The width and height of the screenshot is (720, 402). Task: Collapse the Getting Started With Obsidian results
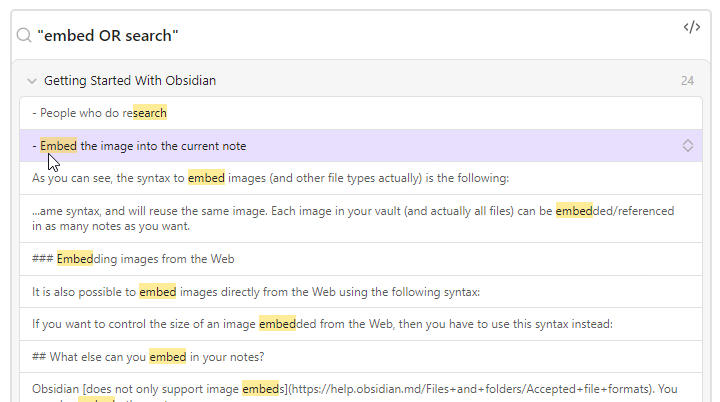31,81
